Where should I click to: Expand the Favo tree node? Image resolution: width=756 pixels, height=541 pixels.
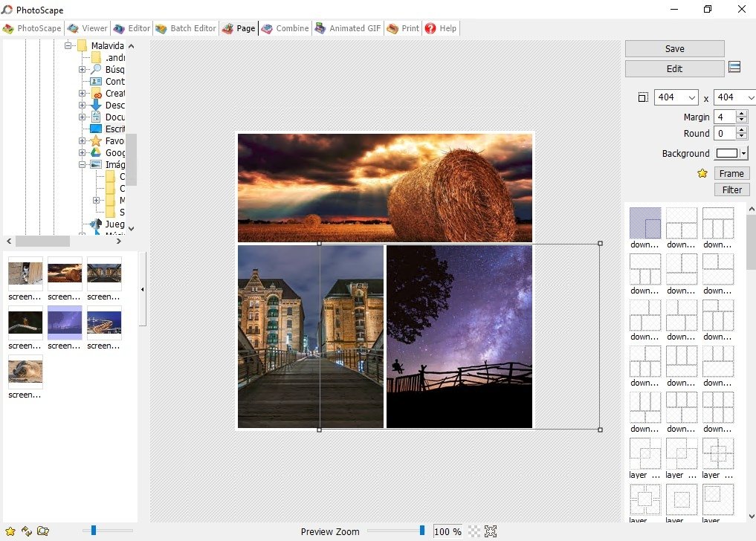(82, 140)
